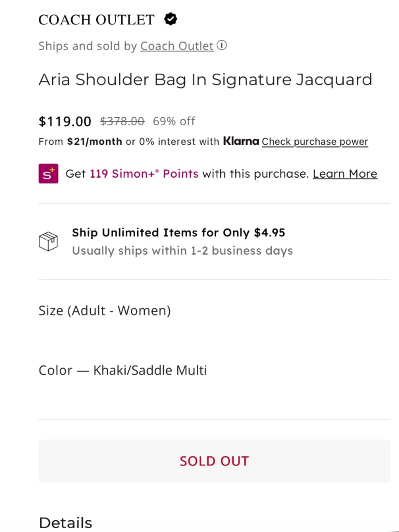Expand the Details section
This screenshot has width=399, height=532.
(65, 522)
